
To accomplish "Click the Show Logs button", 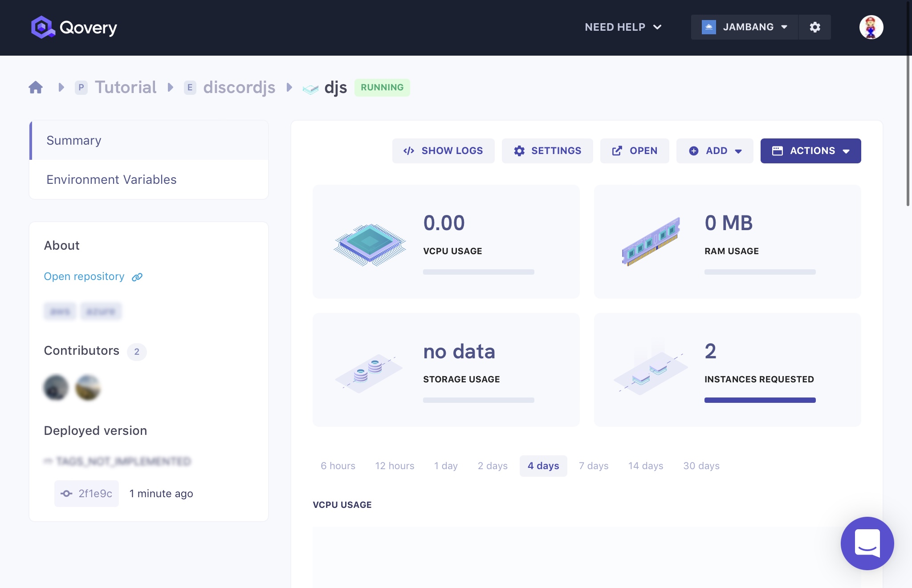I will [x=443, y=151].
